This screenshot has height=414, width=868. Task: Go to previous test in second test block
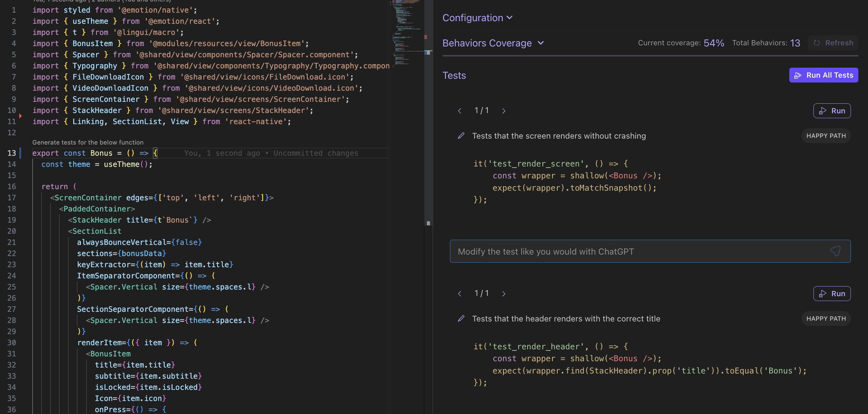coord(460,294)
